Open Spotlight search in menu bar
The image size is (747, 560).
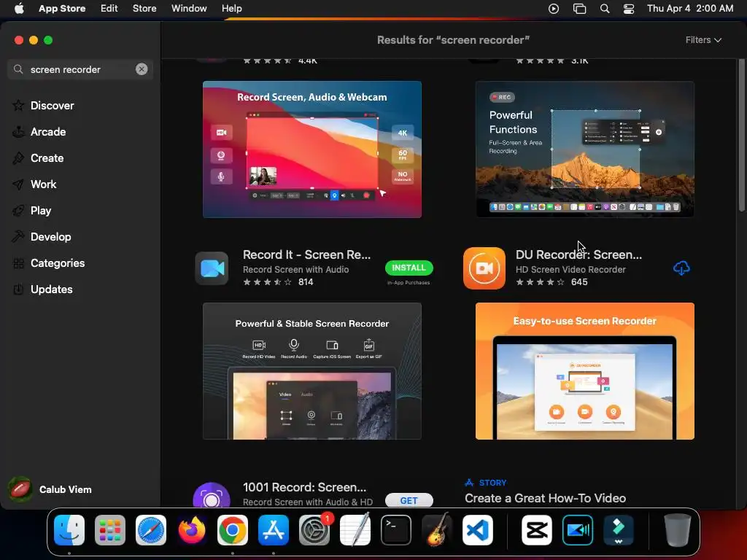click(605, 9)
